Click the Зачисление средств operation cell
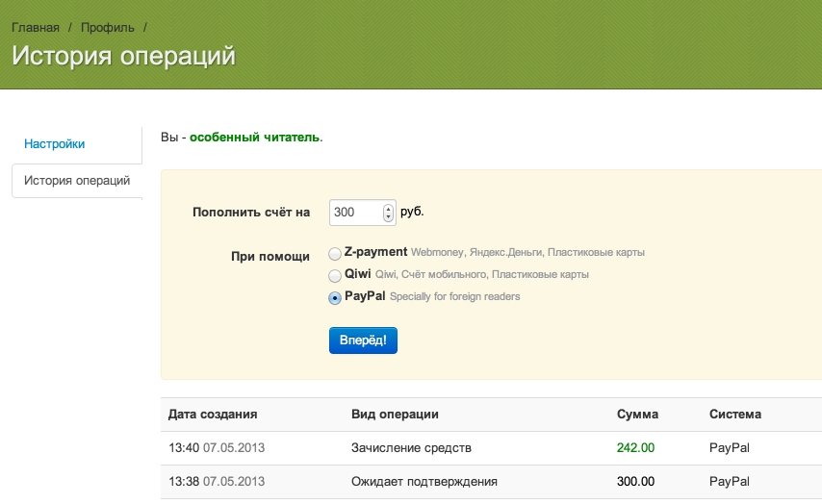 point(411,448)
